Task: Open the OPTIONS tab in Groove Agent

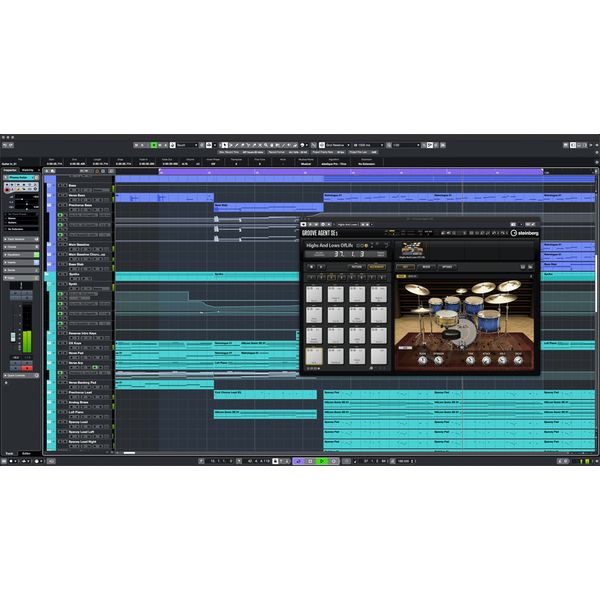Action: [x=447, y=267]
